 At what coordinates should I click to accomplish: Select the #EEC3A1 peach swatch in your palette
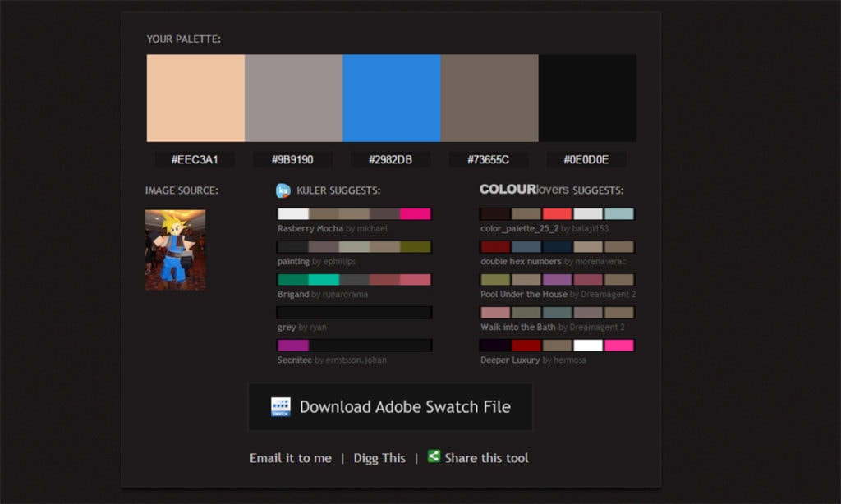[x=195, y=97]
